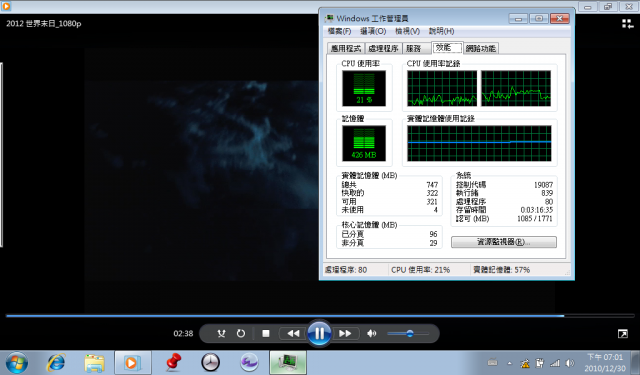The width and height of the screenshot is (640, 375).
Task: Pause the playing video
Action: 319,333
